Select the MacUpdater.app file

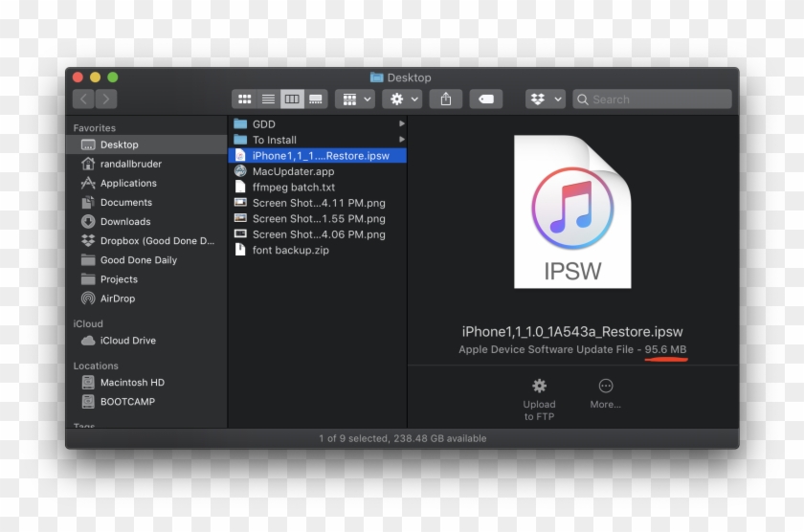pos(293,171)
